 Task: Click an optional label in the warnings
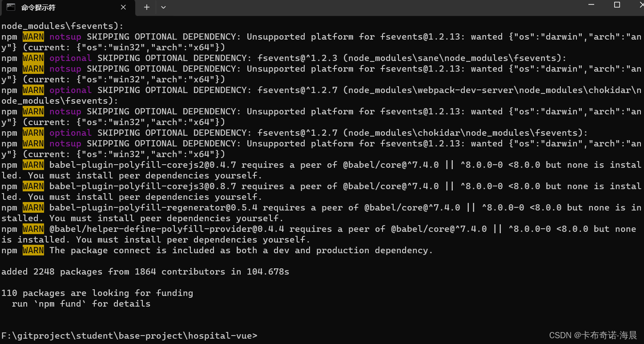click(x=70, y=58)
